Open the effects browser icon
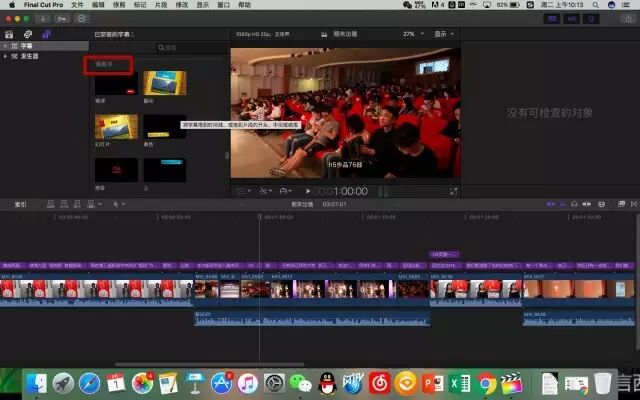The image size is (640, 400). point(621,204)
